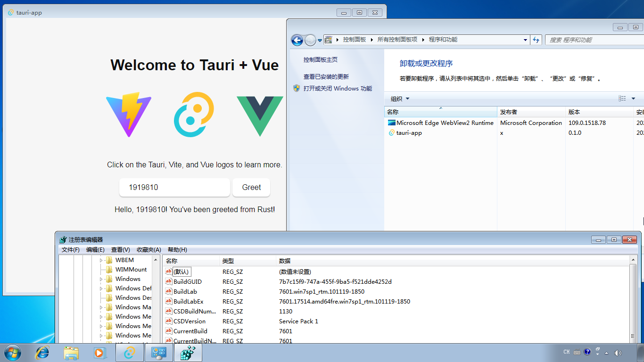
Task: Select the BuildLabEx registry value
Action: coord(188,302)
